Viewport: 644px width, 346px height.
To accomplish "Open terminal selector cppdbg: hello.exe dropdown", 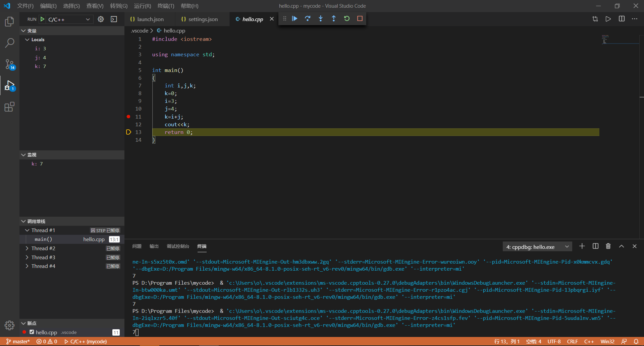I will click(537, 247).
